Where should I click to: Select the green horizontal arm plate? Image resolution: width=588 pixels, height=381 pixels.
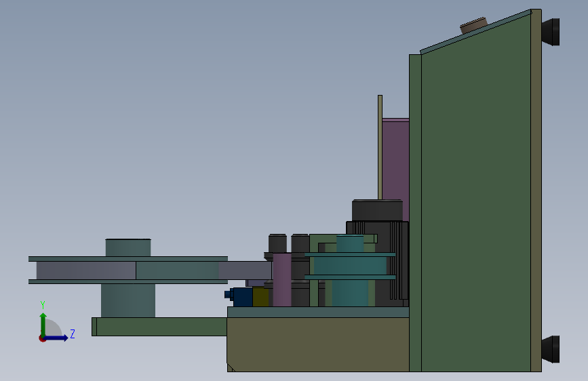pos(159,327)
